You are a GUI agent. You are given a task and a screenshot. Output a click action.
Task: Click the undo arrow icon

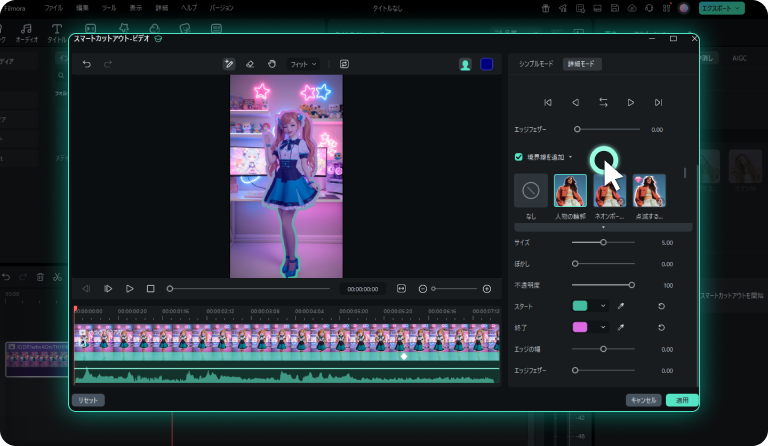[87, 64]
